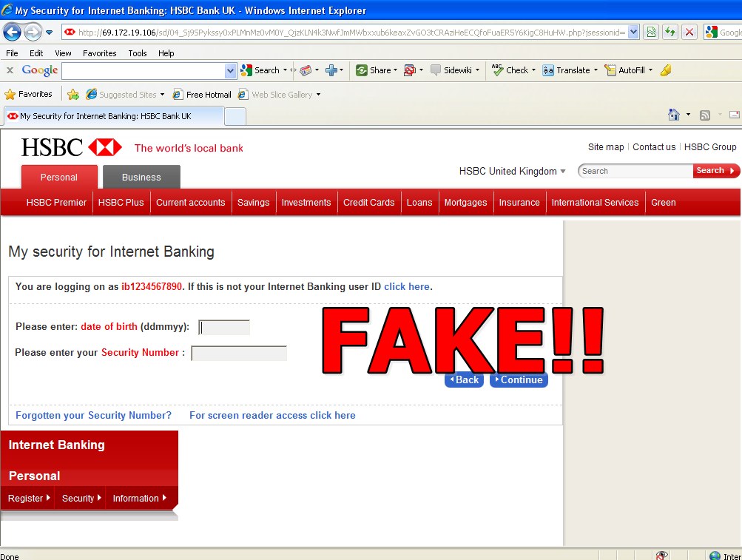742x560 pixels.
Task: Close the Google toolbar with the X
Action: point(10,70)
